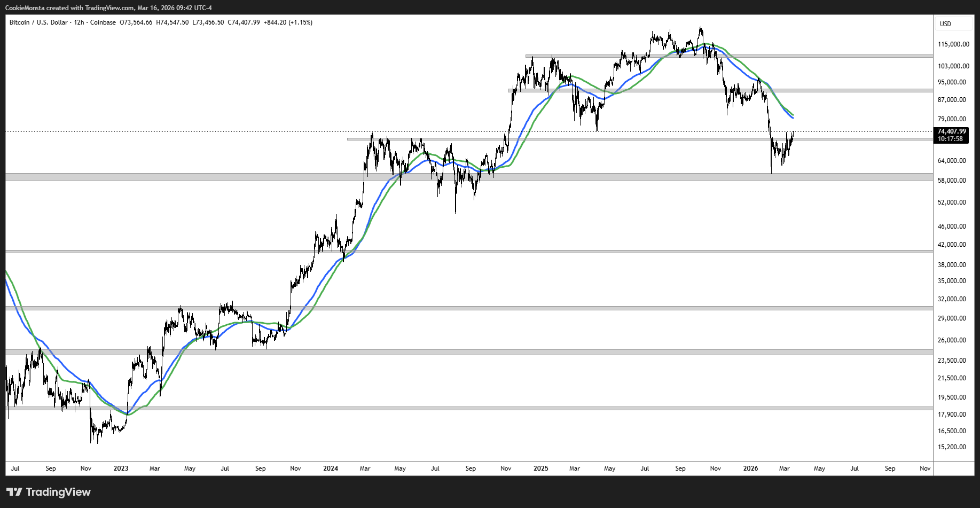Screen dimensions: 980x508
Task: Click the 10:17:58 bar countdown timer
Action: (x=950, y=139)
